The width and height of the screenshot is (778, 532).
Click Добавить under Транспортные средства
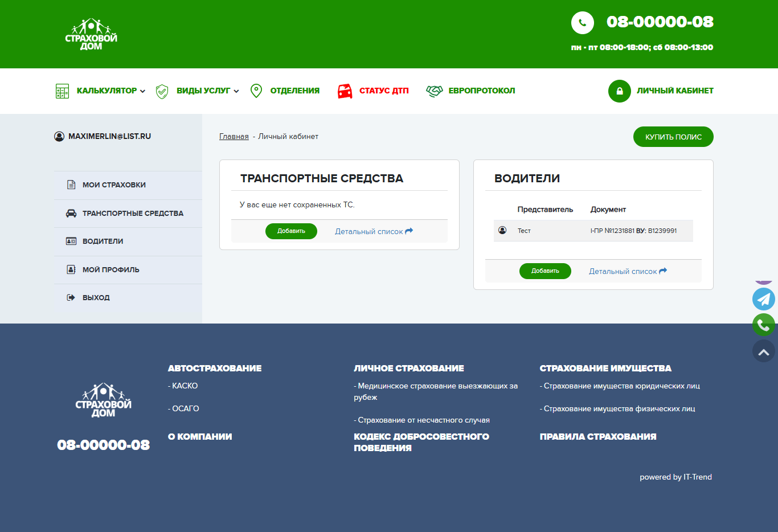click(x=291, y=231)
